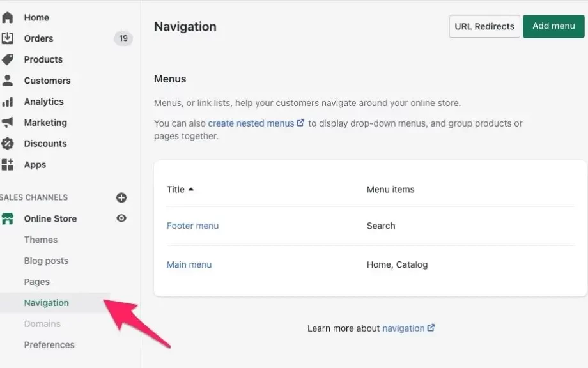Click the Marketing megaphone icon
This screenshot has height=368, width=588.
[x=8, y=123]
